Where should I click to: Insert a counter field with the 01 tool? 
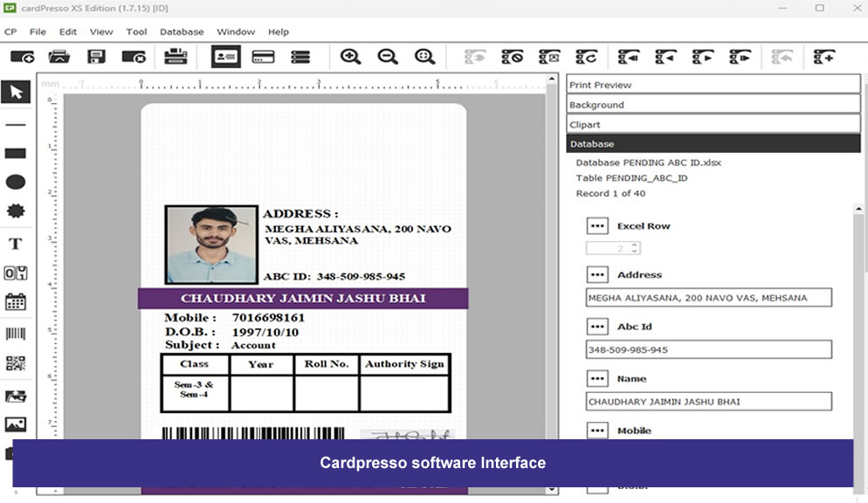pyautogui.click(x=16, y=272)
